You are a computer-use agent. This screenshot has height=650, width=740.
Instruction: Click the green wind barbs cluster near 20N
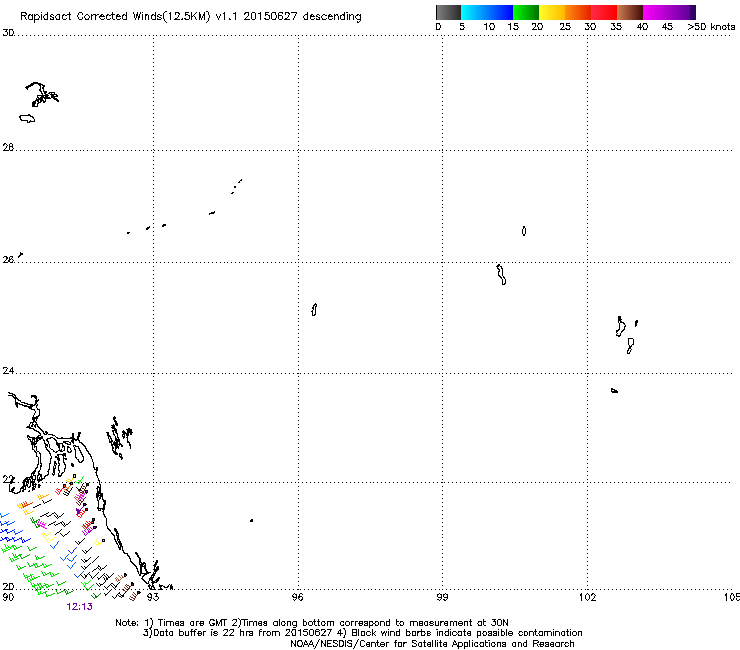coord(38,571)
